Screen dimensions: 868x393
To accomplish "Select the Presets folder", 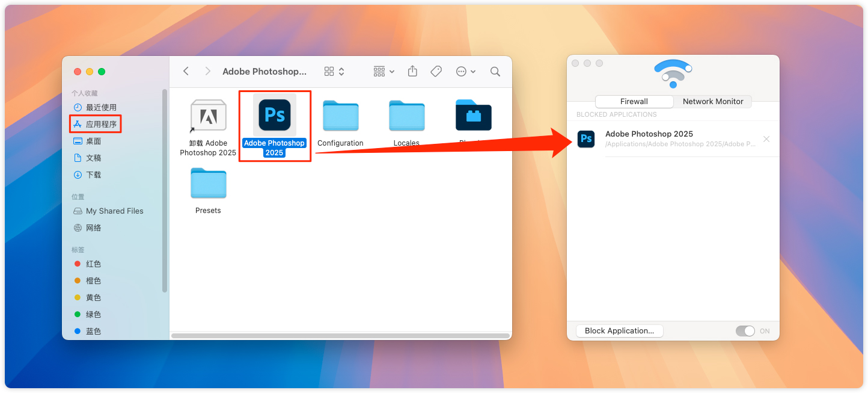I will (208, 191).
